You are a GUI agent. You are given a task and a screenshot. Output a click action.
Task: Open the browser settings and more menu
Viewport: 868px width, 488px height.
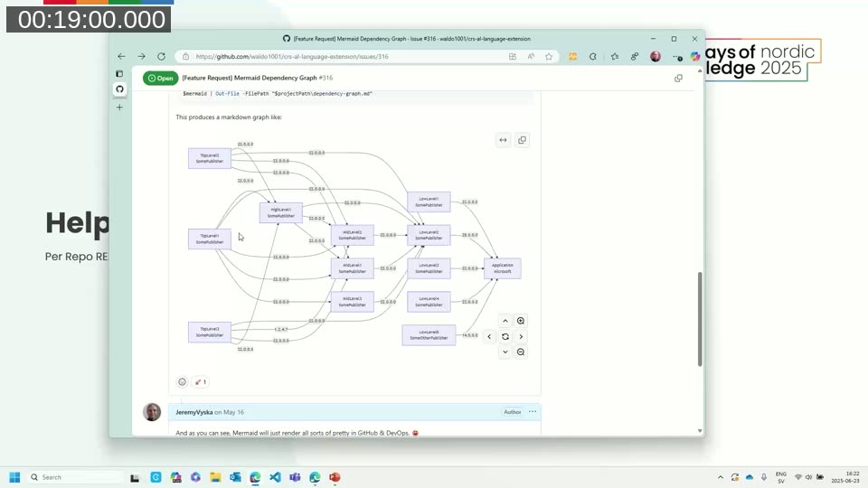pos(677,56)
